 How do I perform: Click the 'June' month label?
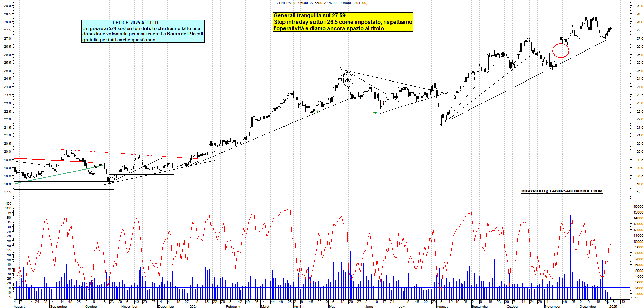click(369, 306)
